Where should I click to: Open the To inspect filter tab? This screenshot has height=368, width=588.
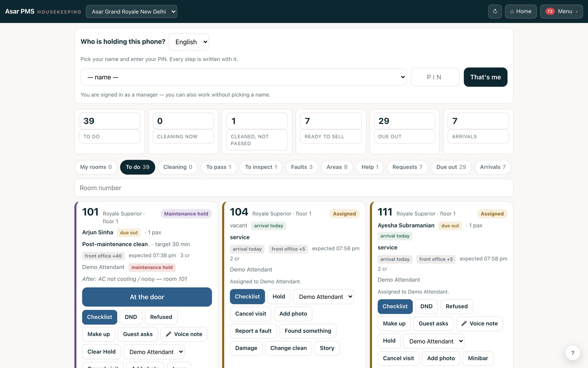[261, 167]
